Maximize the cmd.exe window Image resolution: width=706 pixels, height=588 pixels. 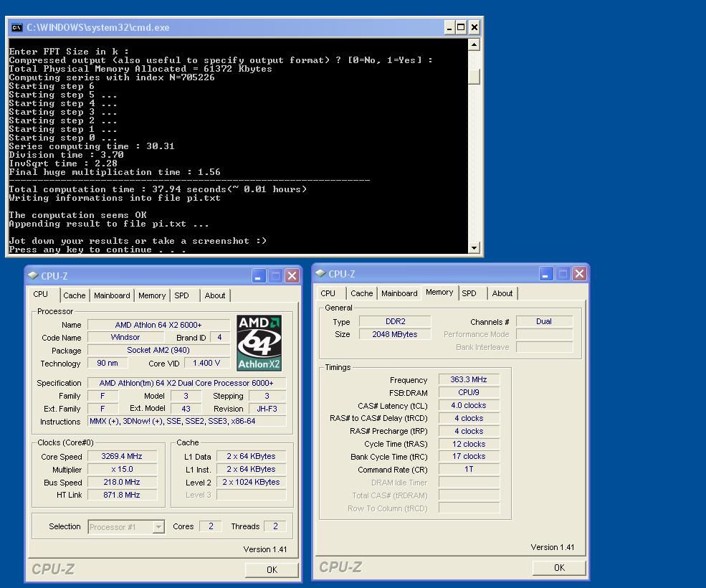point(461,28)
